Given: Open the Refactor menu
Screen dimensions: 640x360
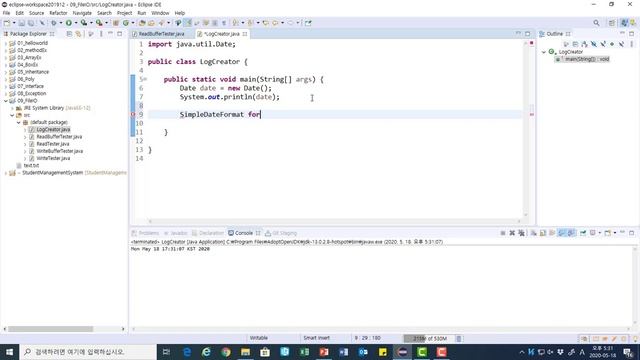Looking at the screenshot, I should pyautogui.click(x=58, y=13).
